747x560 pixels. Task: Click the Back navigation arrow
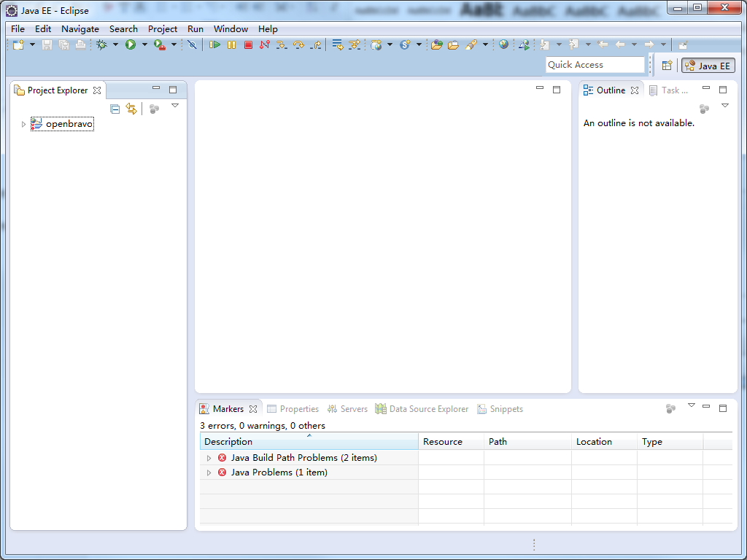tap(620, 44)
